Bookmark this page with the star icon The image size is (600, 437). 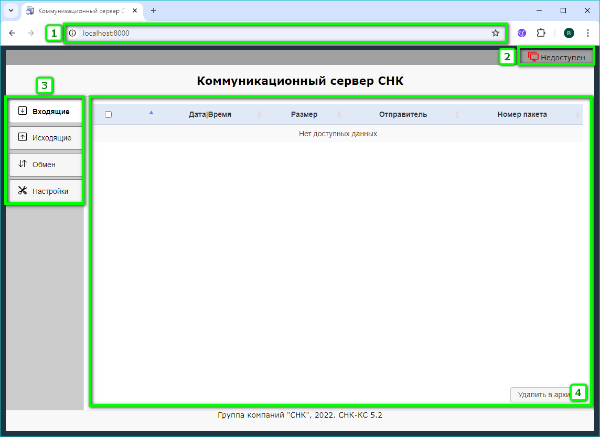pyautogui.click(x=495, y=33)
